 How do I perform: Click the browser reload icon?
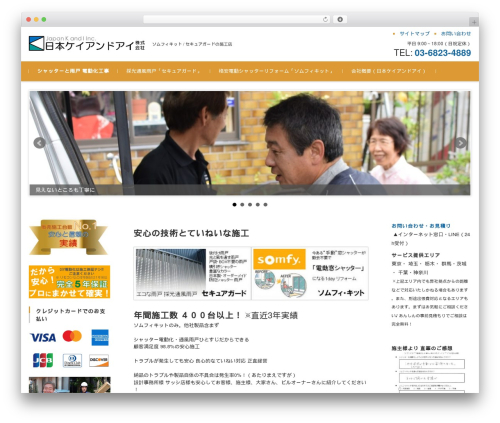click(325, 19)
